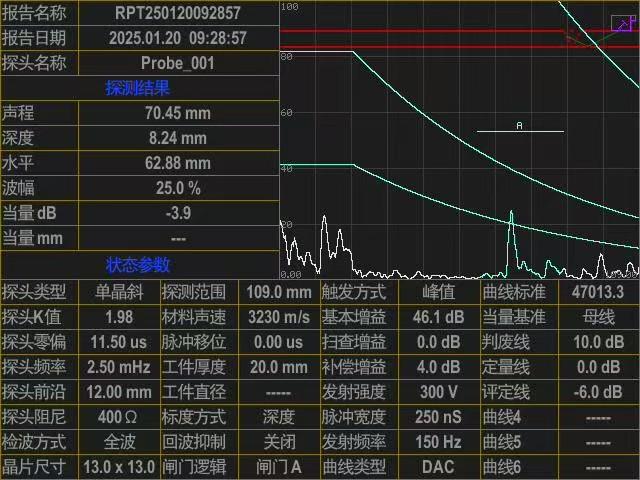
Task: Open the 状态参数 section header
Action: point(138,265)
